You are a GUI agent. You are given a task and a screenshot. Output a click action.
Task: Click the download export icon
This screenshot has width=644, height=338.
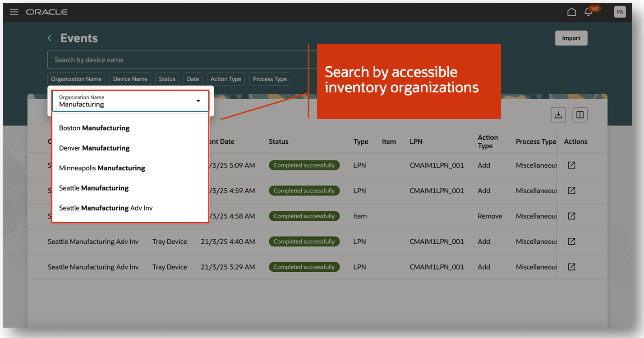(558, 115)
